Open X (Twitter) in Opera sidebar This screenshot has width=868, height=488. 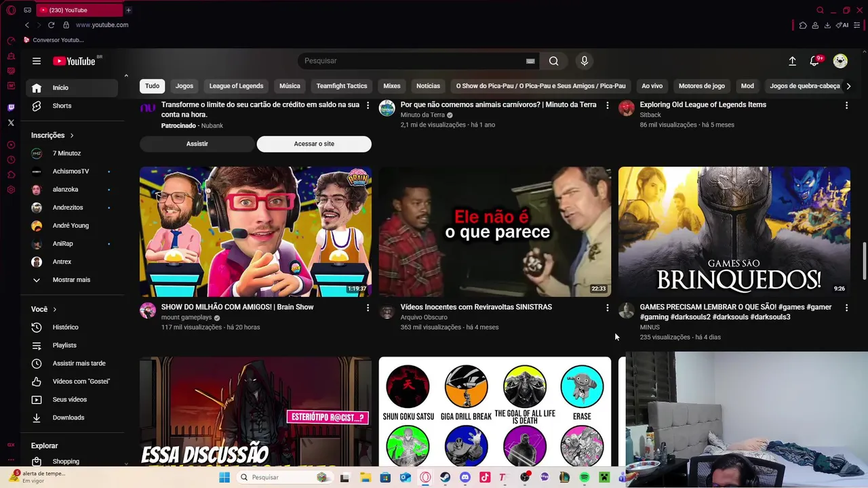[11, 123]
